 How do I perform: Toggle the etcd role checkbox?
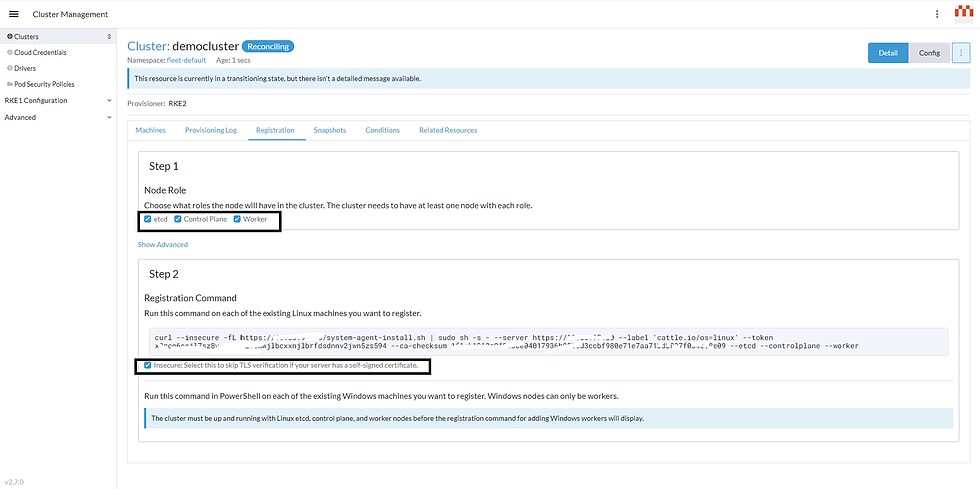coord(148,219)
